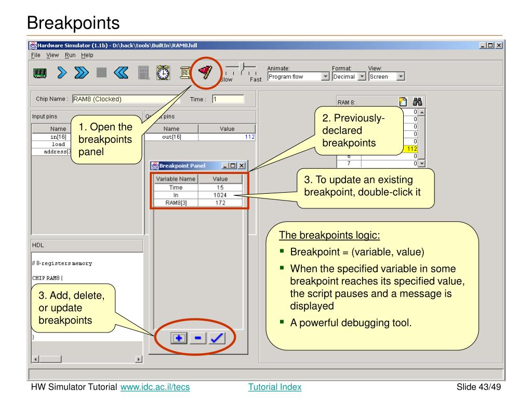Click the HDL horizontal scrollbar thumb

click(50, 359)
